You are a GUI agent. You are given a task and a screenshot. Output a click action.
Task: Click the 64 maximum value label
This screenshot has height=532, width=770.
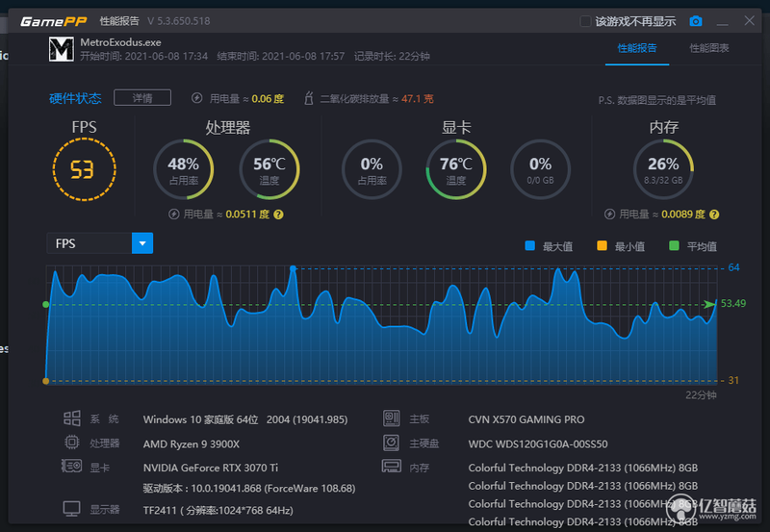[x=733, y=267]
